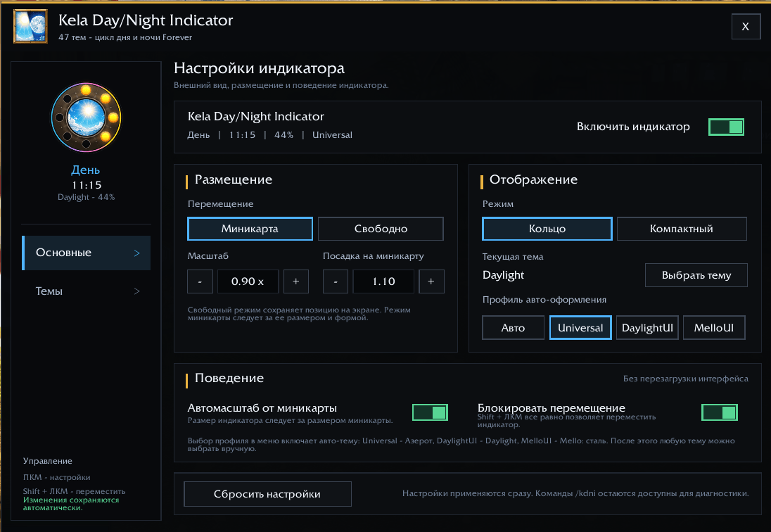Click the arrow next to Основные
The image size is (771, 532).
tap(137, 253)
